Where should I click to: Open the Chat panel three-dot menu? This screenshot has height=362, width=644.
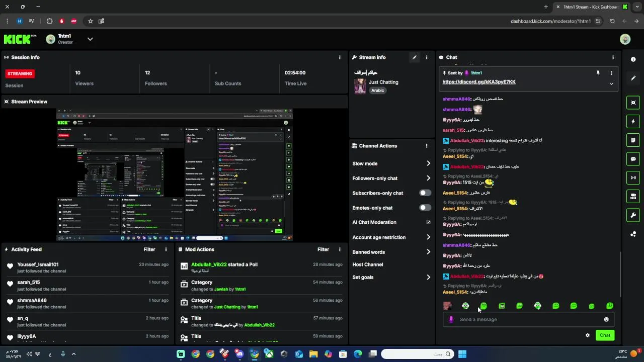613,57
